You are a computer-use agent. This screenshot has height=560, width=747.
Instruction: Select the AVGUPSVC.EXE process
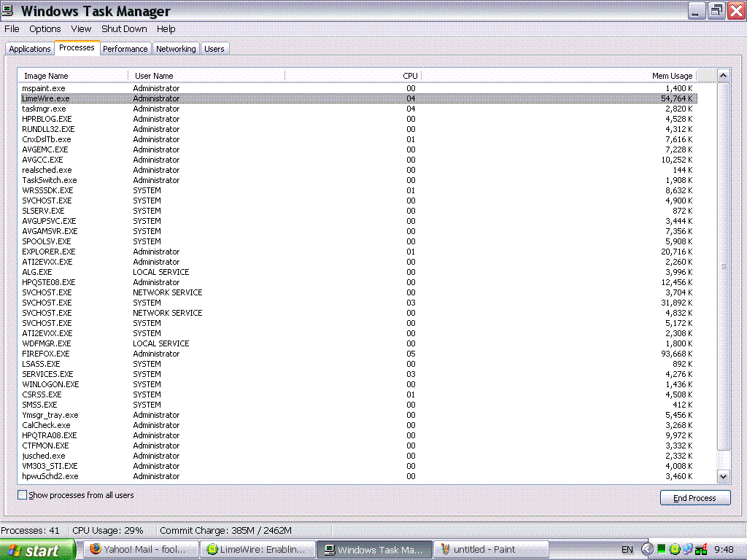49,221
